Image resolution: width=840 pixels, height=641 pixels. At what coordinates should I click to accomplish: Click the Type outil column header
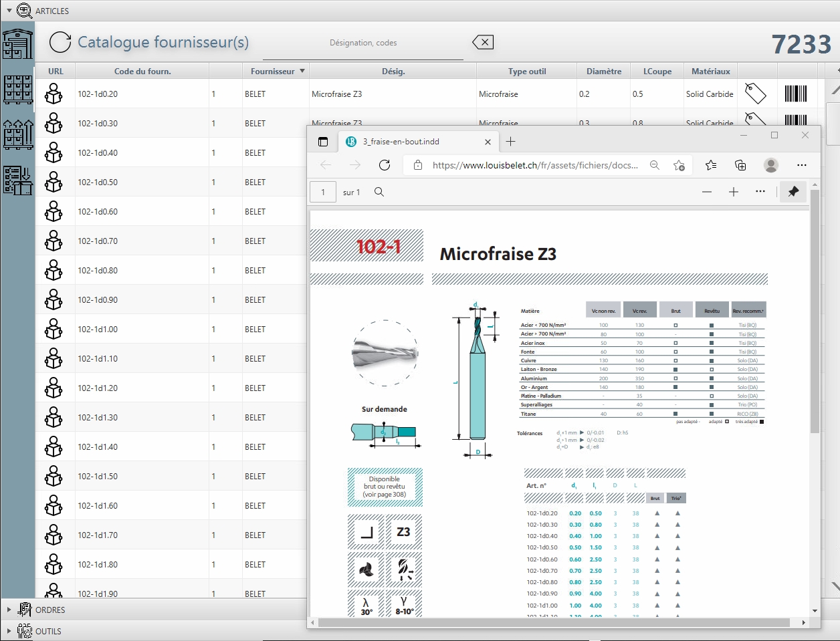(527, 71)
